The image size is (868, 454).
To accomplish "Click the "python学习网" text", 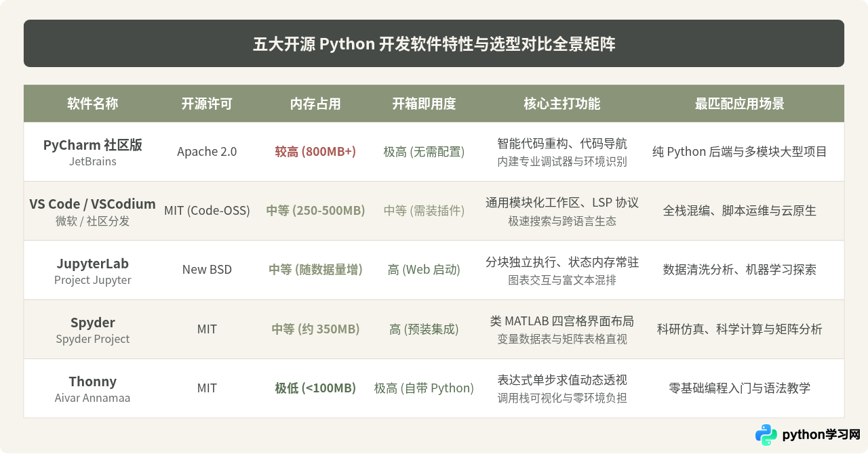I will [821, 435].
